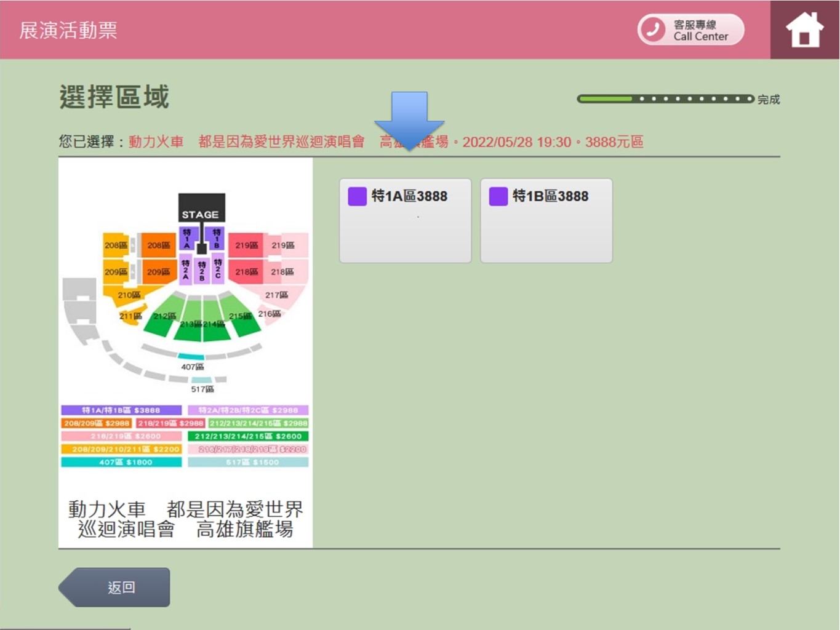Click the phone icon in Call Center
Viewport: 840px width, 630px height.
pos(653,30)
